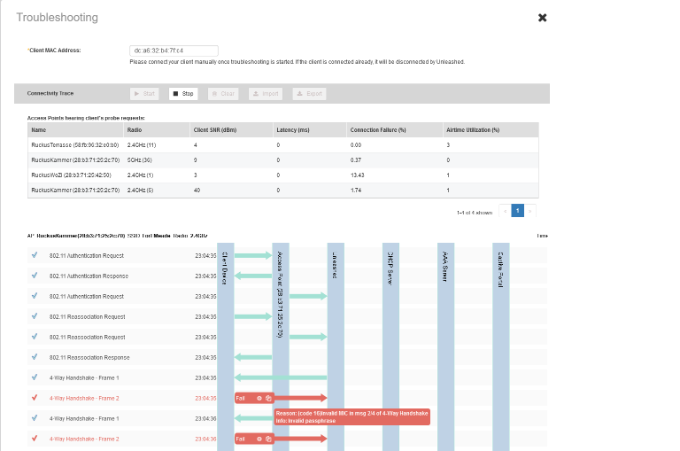Select the RuckusWoZi access point row
Viewport: 680px width, 451px height.
tap(68, 174)
